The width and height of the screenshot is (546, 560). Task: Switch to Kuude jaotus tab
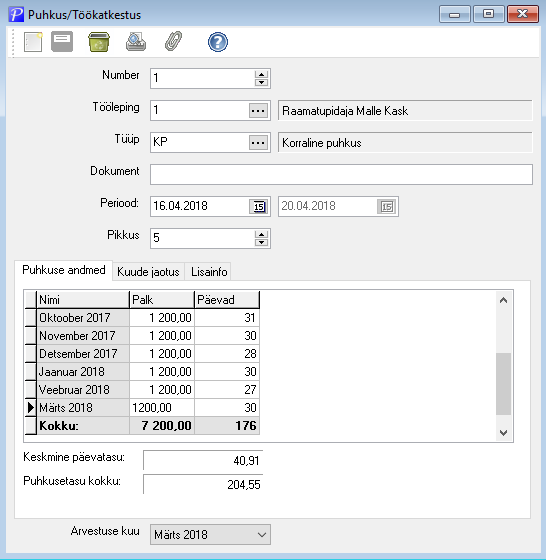(x=148, y=272)
